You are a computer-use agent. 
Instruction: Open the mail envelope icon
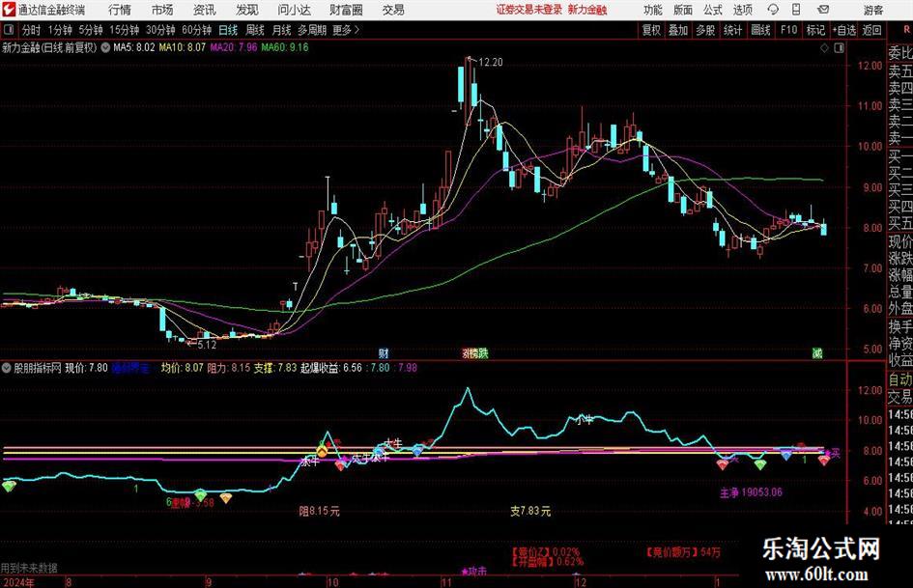pos(823,10)
